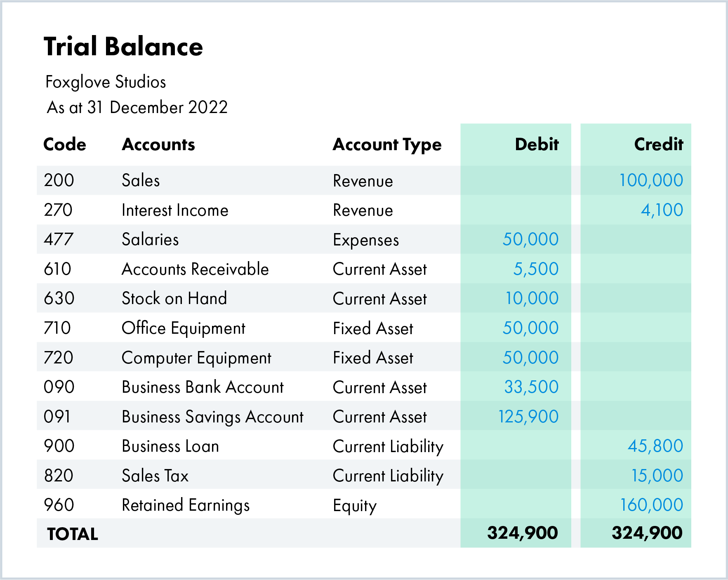Select the Office Equipment fixed asset row
Image resolution: width=728 pixels, height=580 pixels.
coord(183,328)
